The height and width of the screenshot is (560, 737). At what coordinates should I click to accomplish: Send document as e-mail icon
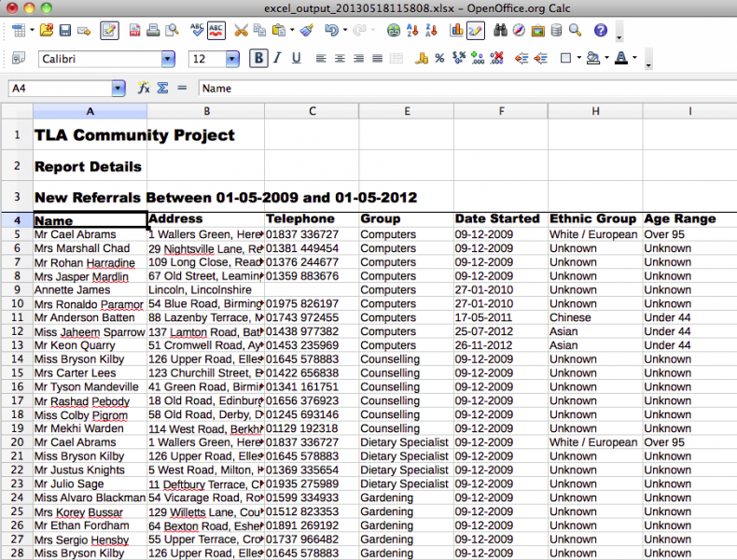click(84, 31)
